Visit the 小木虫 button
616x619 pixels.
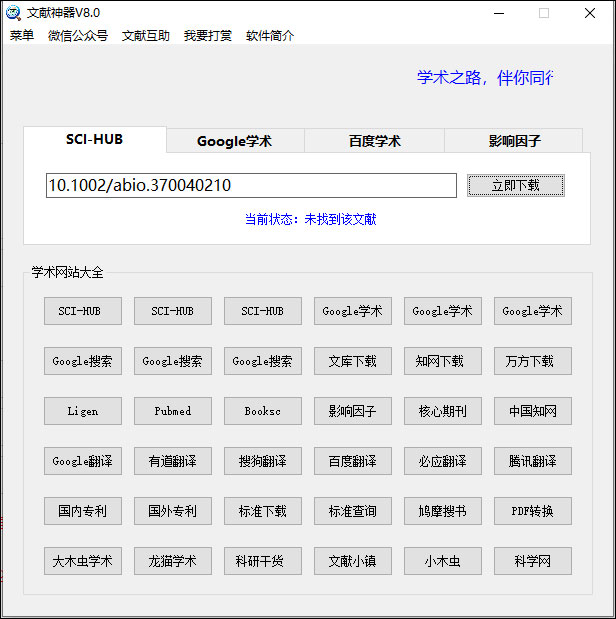tap(443, 561)
